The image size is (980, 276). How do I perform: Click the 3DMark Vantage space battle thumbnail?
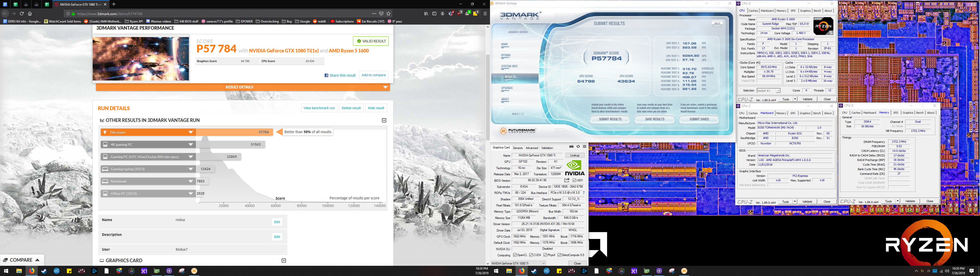(141, 59)
